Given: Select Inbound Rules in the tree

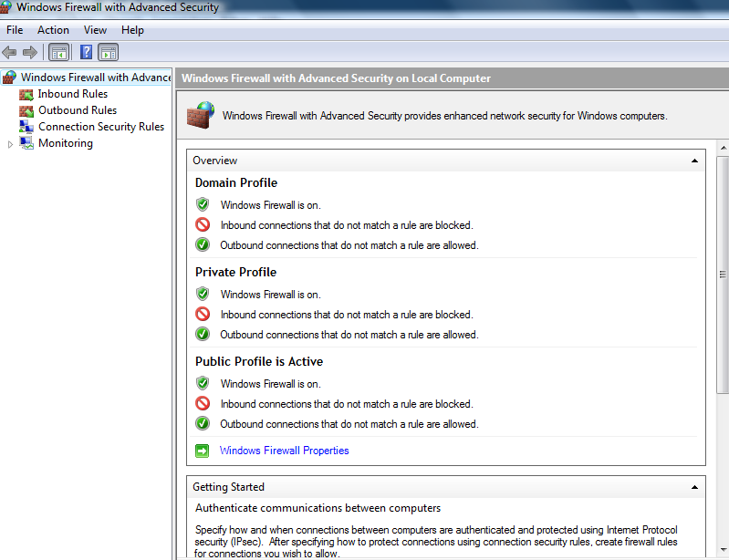Looking at the screenshot, I should (x=72, y=94).
